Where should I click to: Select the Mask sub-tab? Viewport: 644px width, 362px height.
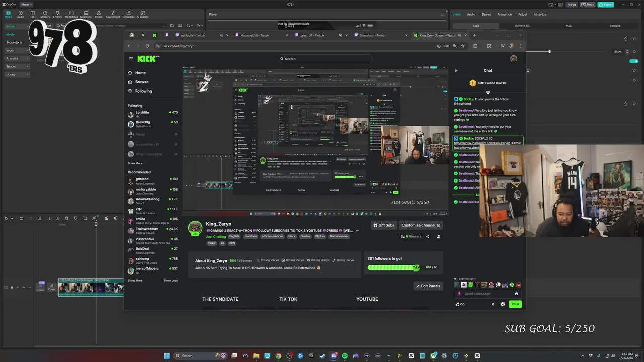[569, 26]
